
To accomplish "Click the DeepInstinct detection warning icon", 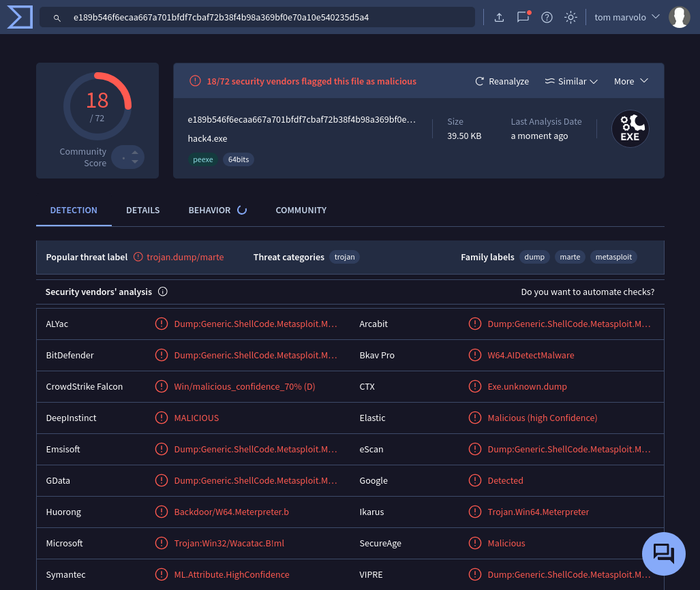I will click(161, 417).
